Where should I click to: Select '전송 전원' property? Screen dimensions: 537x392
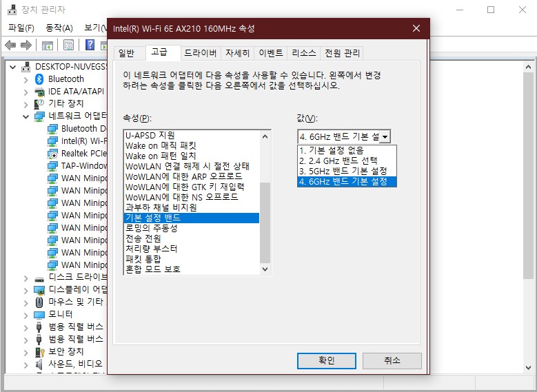click(191, 238)
